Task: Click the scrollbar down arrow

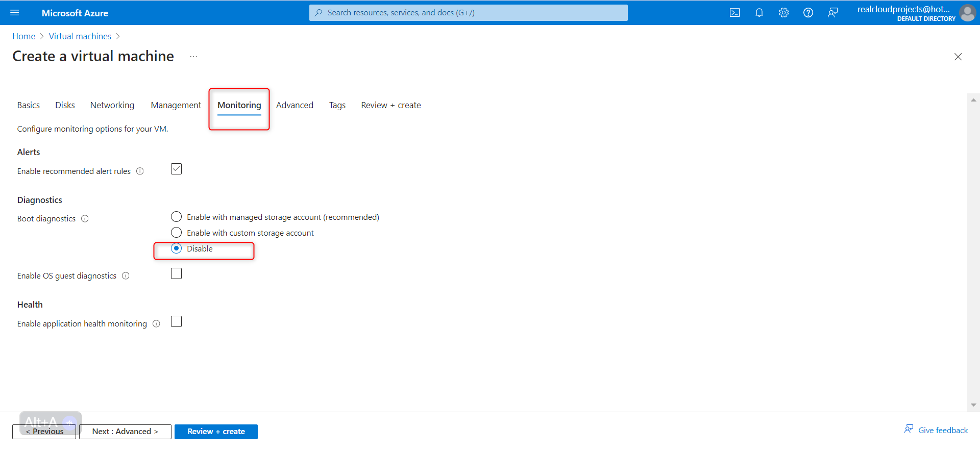Action: coord(973,405)
